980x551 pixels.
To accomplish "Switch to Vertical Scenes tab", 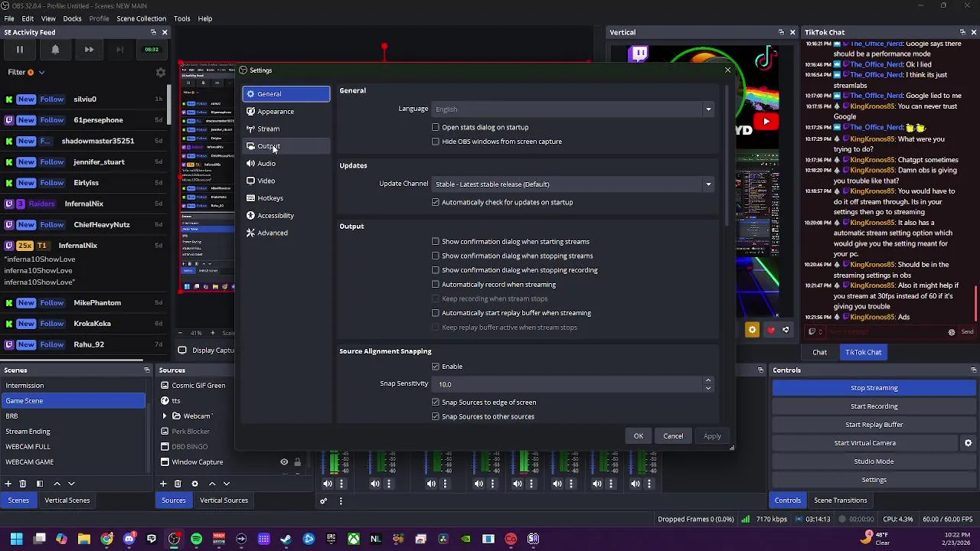I will (67, 500).
